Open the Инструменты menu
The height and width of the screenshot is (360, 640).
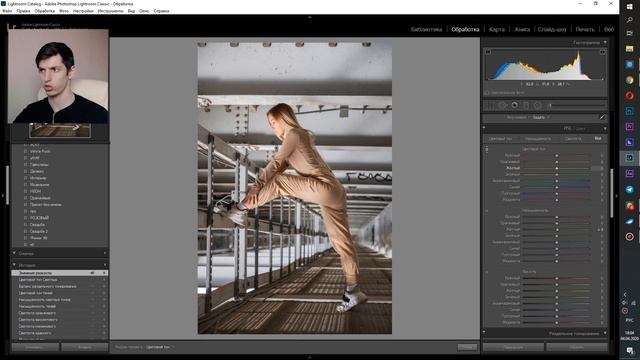point(110,11)
